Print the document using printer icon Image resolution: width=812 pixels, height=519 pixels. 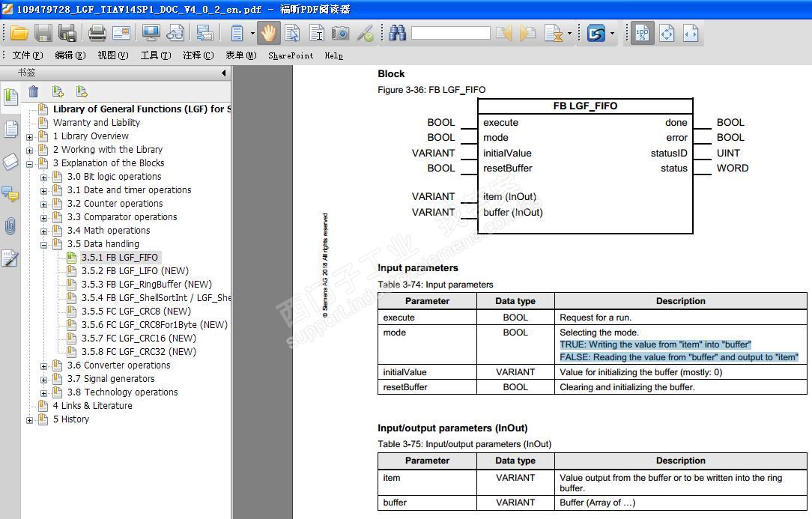click(97, 34)
